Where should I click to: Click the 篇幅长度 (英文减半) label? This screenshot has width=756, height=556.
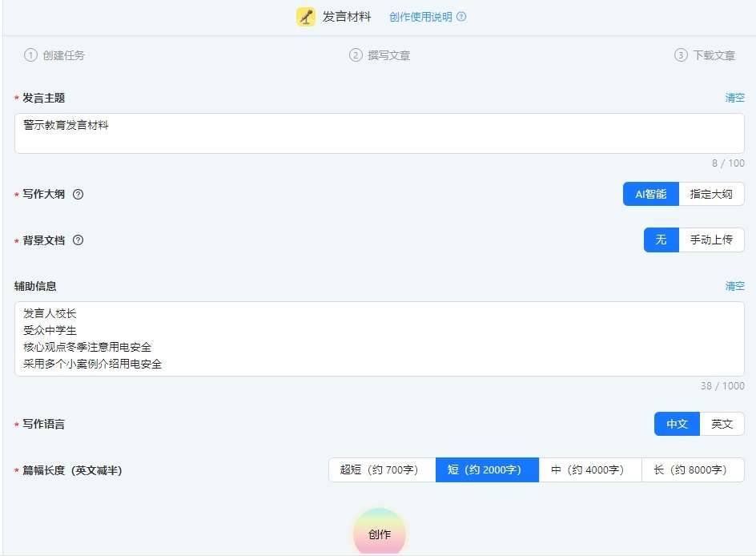(x=72, y=470)
